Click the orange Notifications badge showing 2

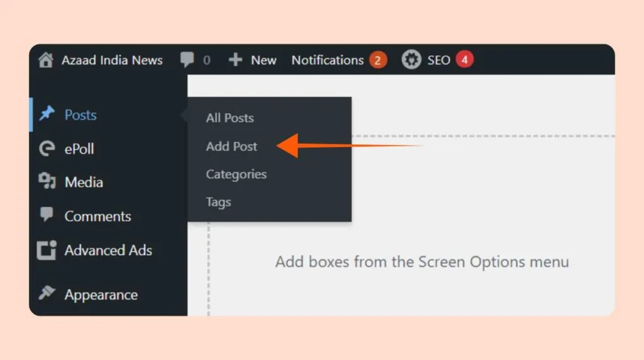377,60
